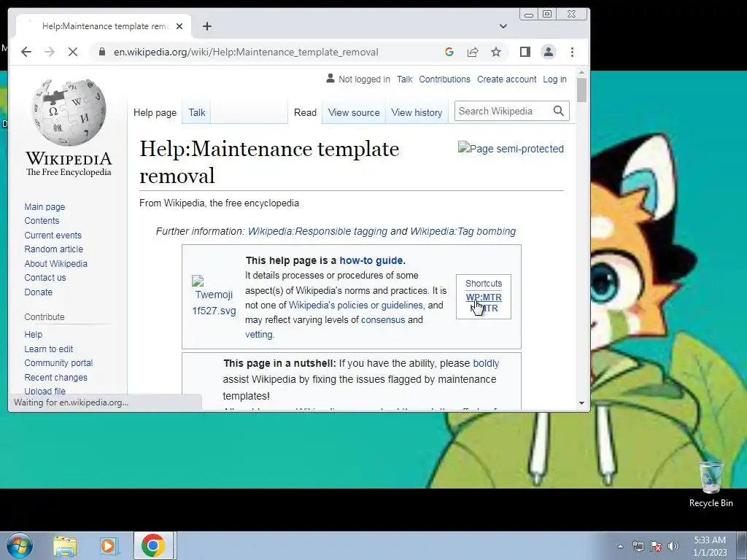
Task: Open the how-to guide link
Action: (371, 260)
